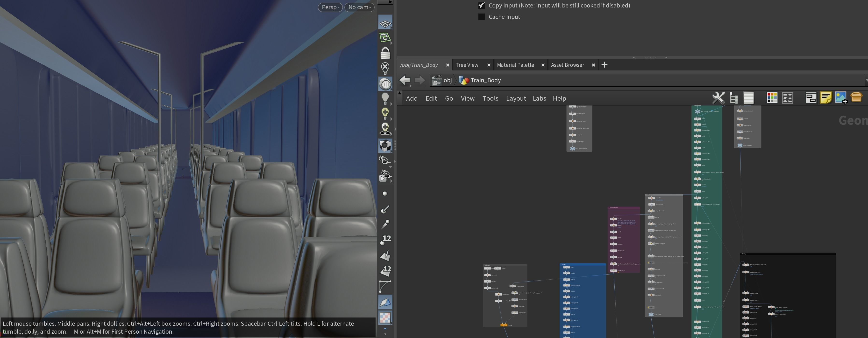The height and width of the screenshot is (338, 868).
Task: Select the view navigation tool in viewport toolbar
Action: (385, 84)
